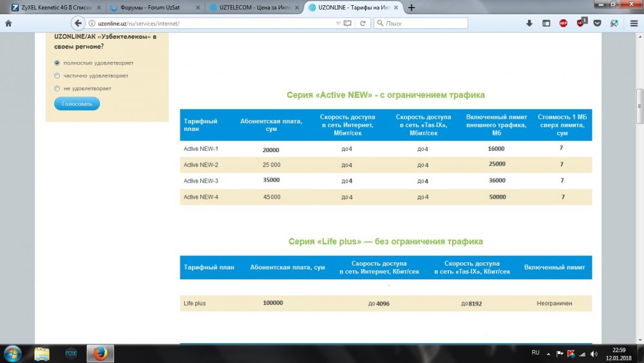Click the 45000 subscription fee cell
The image size is (644, 363).
point(272,197)
